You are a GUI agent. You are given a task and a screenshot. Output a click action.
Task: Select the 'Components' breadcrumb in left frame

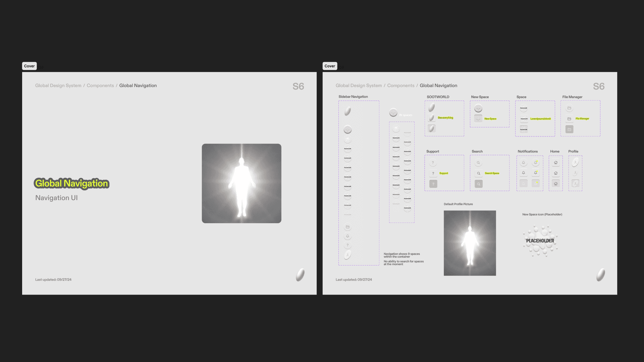pyautogui.click(x=100, y=85)
